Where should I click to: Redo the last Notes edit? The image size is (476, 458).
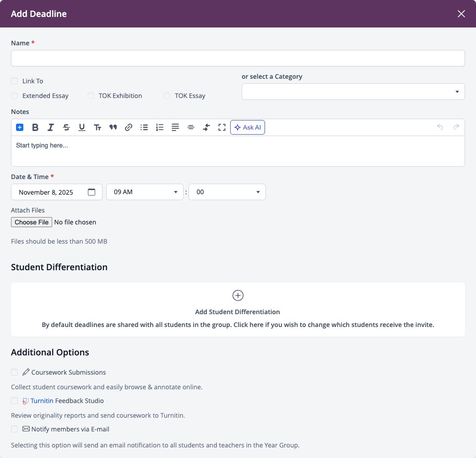456,127
